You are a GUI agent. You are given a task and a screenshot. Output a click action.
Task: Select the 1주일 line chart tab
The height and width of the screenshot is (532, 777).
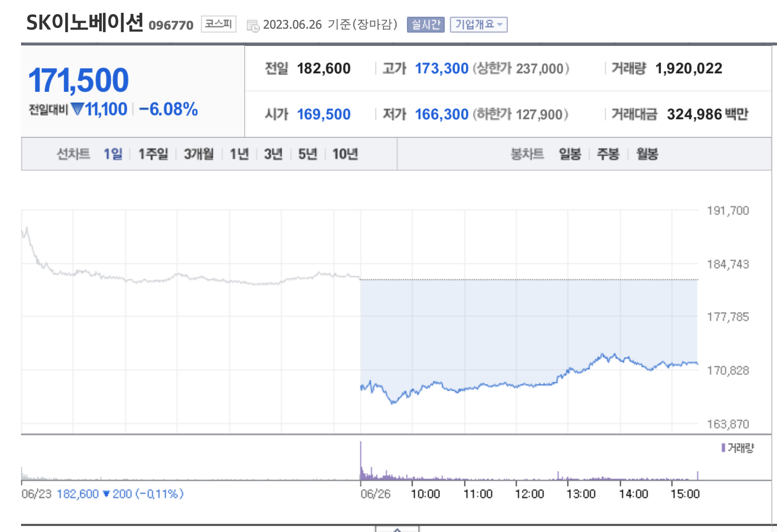[x=153, y=154]
